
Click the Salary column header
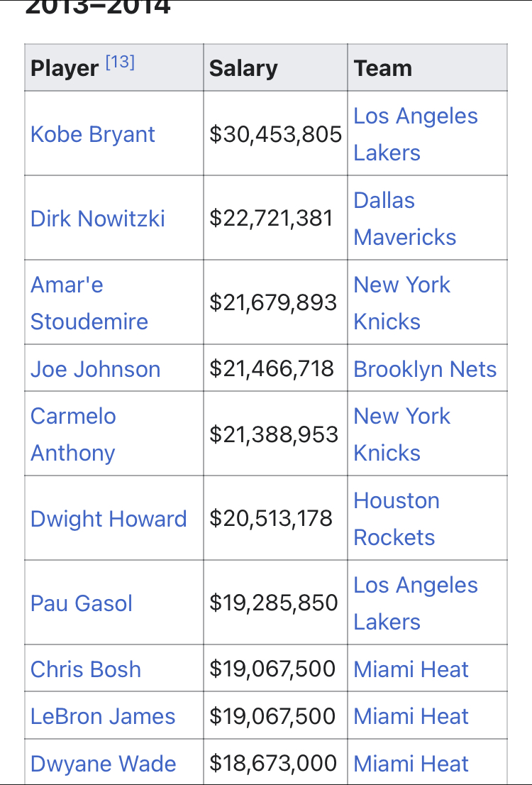point(243,68)
